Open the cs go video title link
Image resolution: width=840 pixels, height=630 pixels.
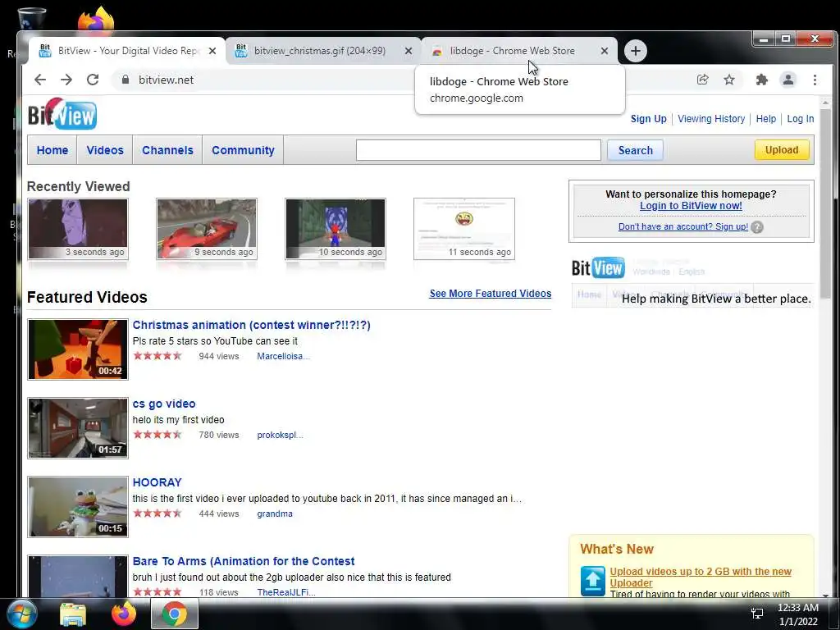[x=164, y=404]
